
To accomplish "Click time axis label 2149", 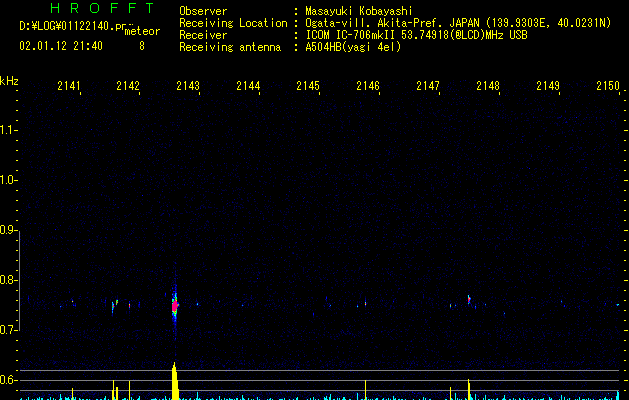I will click(x=548, y=86).
